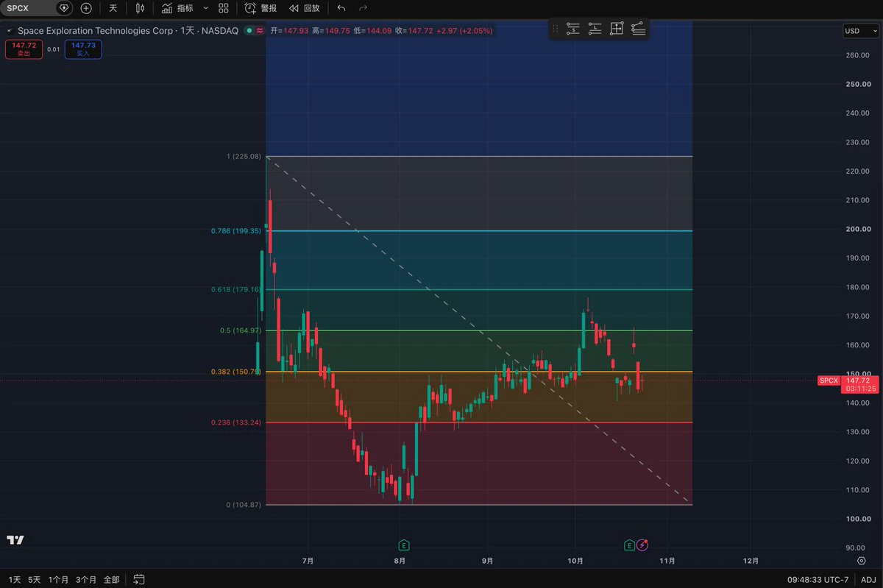
Task: Expand the indicators dropdown chevron
Action: click(205, 8)
